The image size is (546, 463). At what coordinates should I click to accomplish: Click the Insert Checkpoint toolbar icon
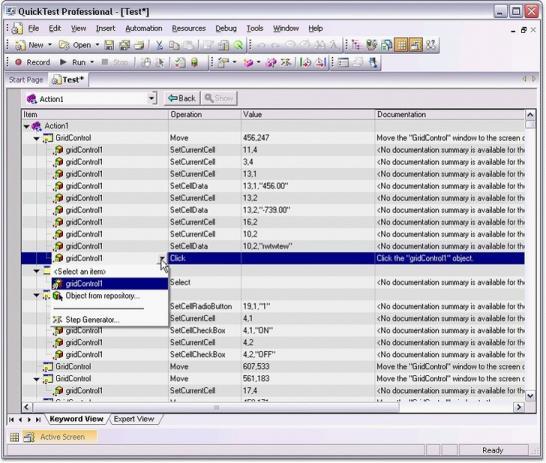click(x=223, y=63)
